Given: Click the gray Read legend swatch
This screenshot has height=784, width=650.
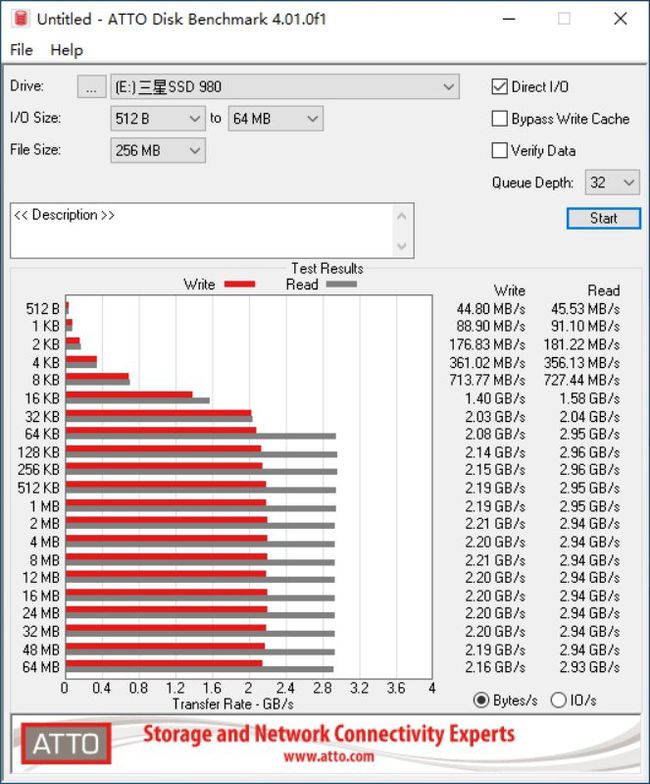Looking at the screenshot, I should [x=342, y=284].
